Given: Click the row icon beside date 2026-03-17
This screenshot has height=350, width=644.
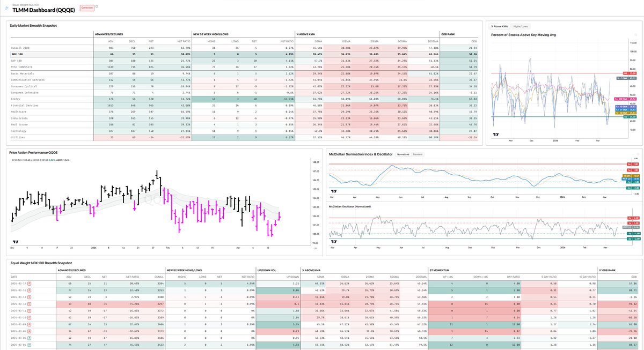Looking at the screenshot, I should point(30,284).
